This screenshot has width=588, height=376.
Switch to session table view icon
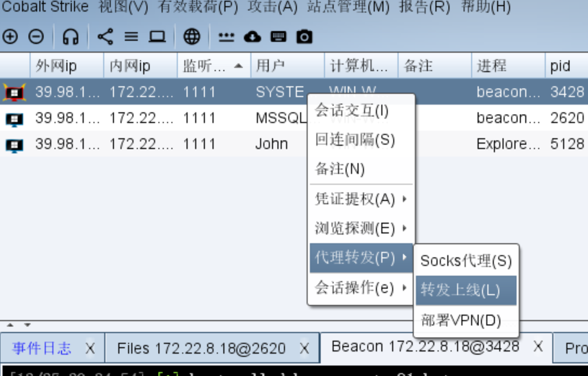[x=131, y=37]
